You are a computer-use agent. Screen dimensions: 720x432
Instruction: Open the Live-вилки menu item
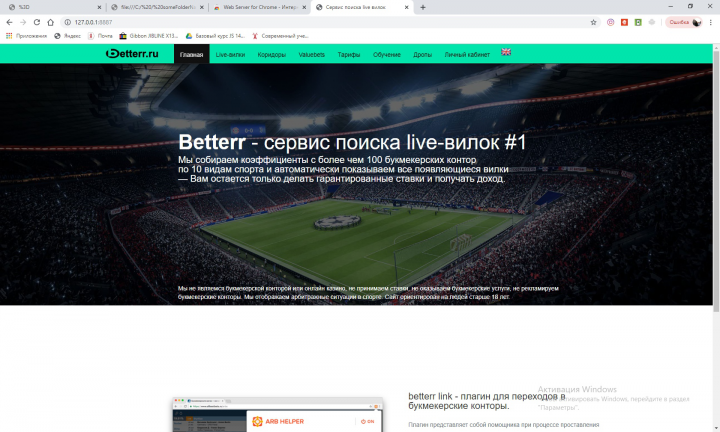230,54
